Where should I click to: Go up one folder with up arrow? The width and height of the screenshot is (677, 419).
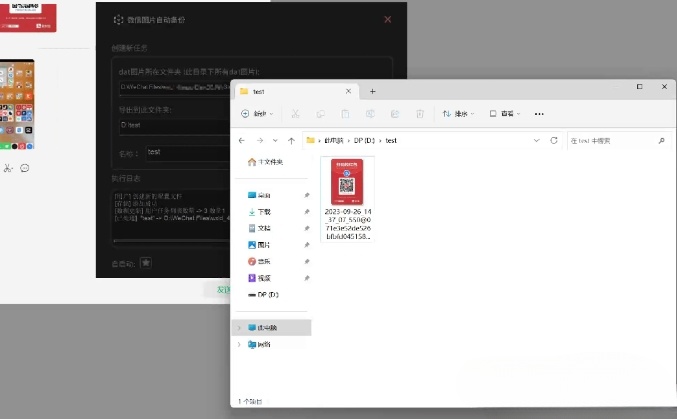tap(291, 141)
